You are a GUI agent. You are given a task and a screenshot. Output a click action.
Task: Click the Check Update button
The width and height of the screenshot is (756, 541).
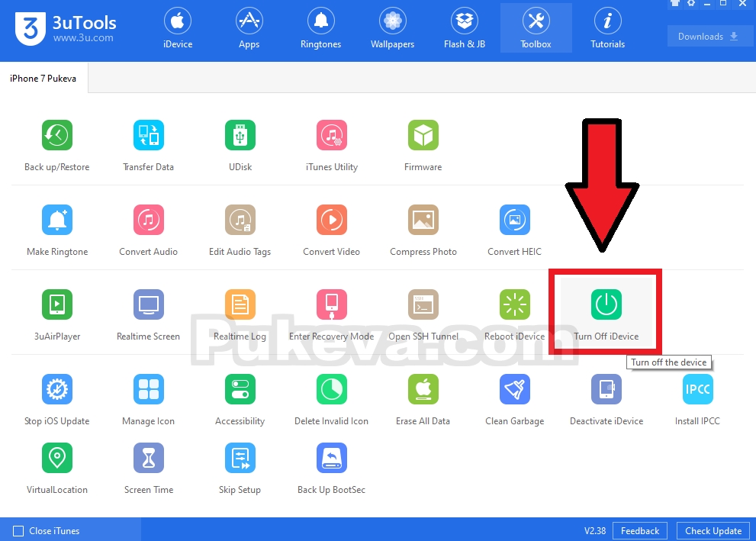pyautogui.click(x=713, y=531)
